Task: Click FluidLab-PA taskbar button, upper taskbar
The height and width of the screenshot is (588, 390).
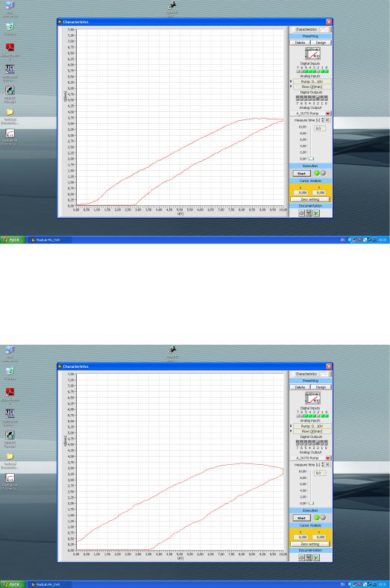Action: point(48,240)
